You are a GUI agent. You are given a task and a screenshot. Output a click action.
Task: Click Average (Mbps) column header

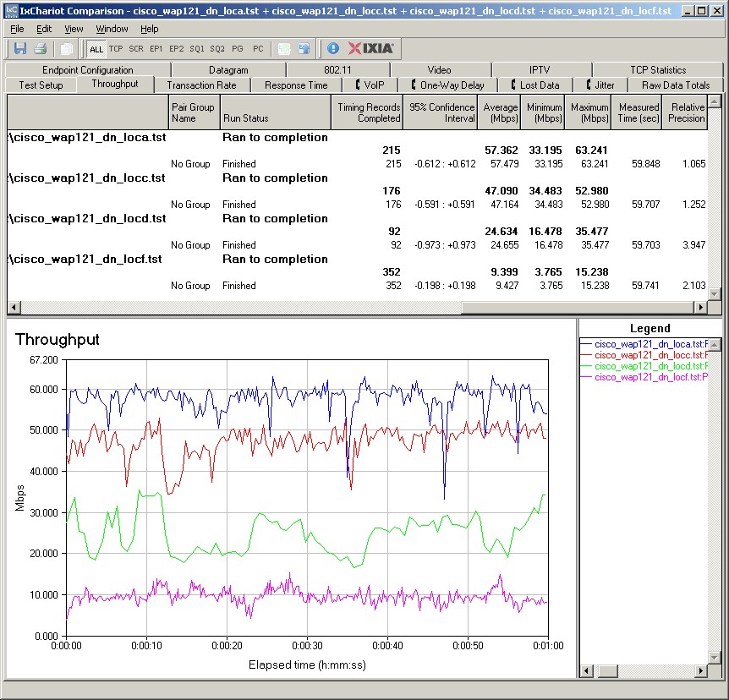[499, 112]
